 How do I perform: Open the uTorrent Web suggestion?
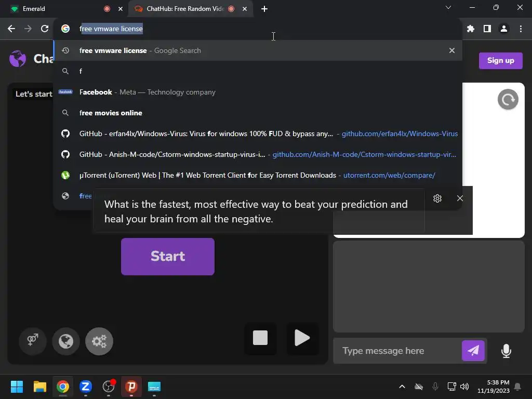pos(258,176)
